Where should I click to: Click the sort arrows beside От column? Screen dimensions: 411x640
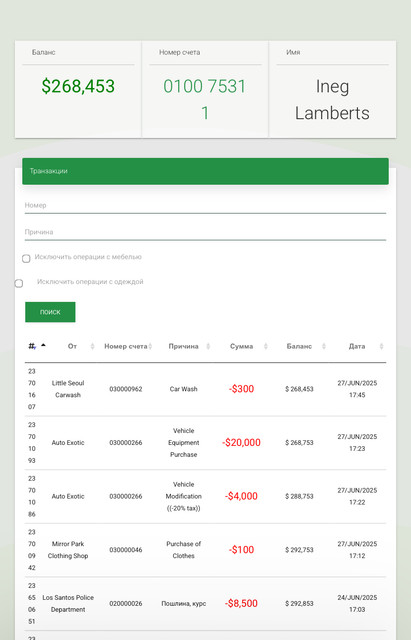[x=92, y=346]
